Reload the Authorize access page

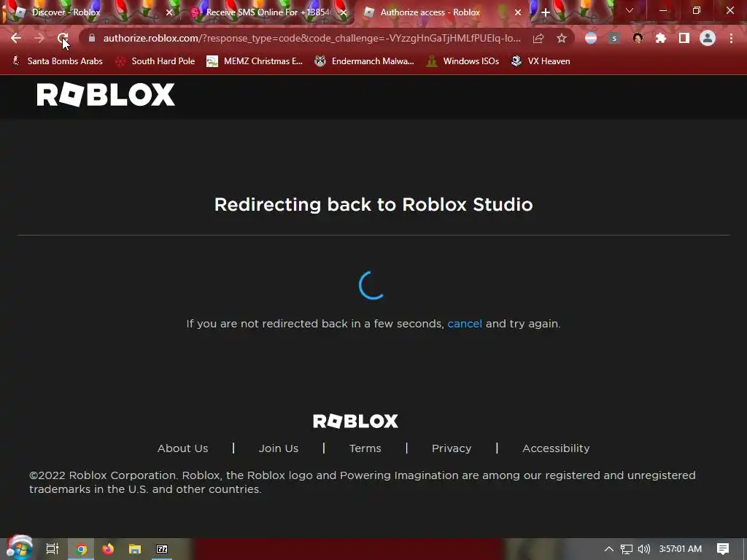(63, 38)
